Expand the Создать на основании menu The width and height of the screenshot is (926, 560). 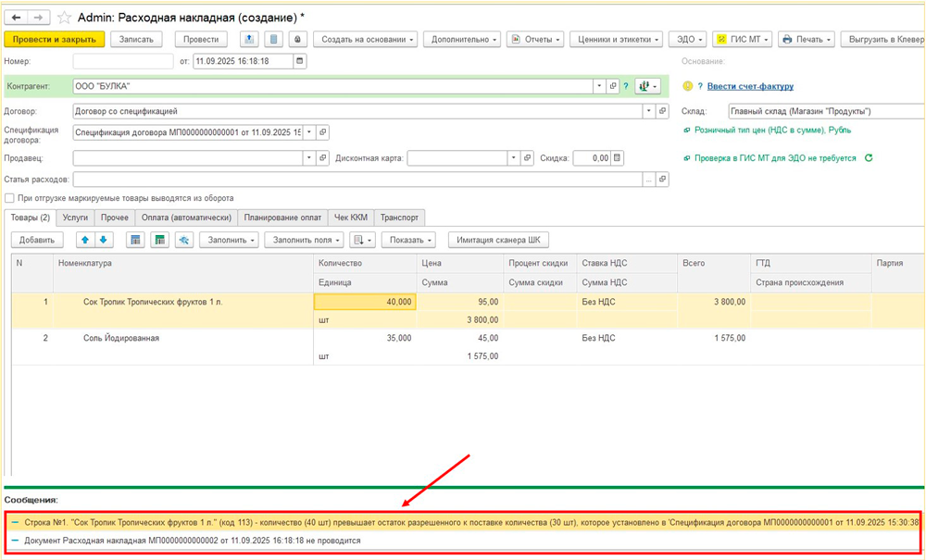(x=365, y=39)
